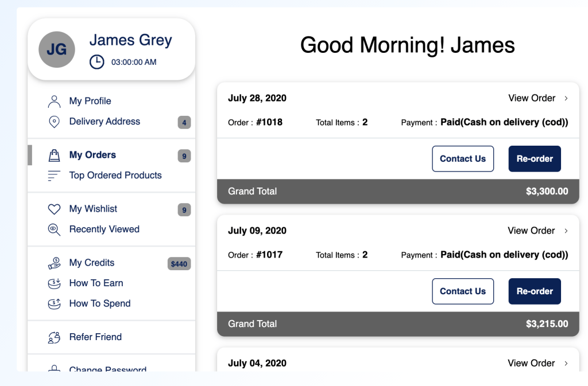Click the My Credits hand coin icon
588x386 pixels.
[x=54, y=263]
